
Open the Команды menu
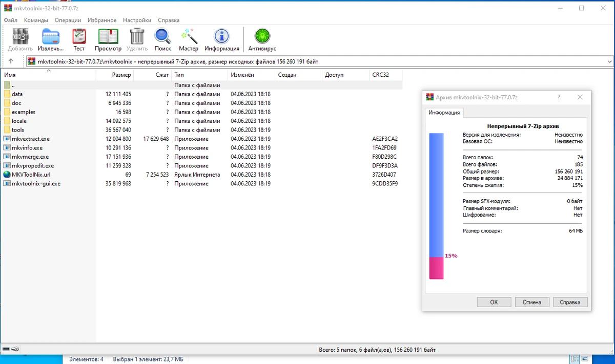[x=36, y=20]
